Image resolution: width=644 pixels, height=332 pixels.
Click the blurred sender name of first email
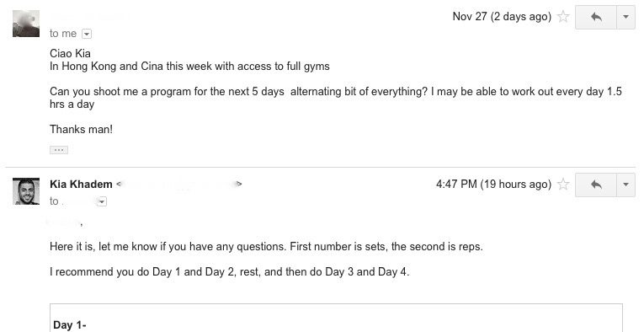point(90,17)
